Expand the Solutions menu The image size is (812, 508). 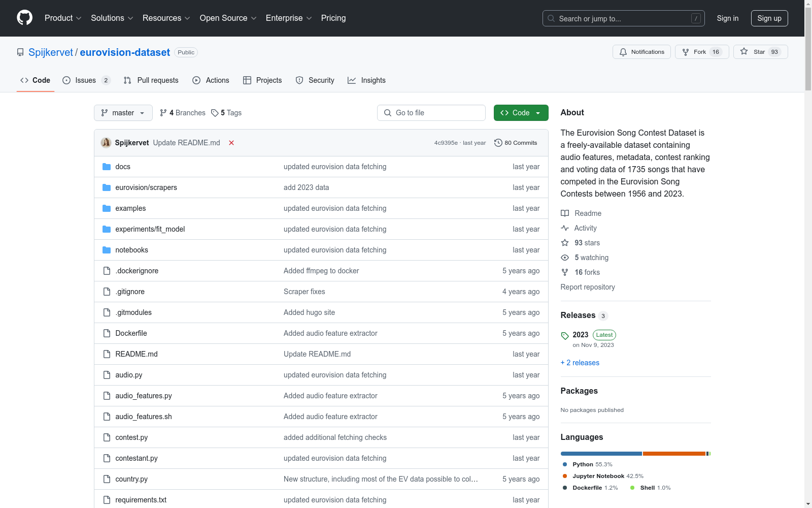[x=112, y=18]
